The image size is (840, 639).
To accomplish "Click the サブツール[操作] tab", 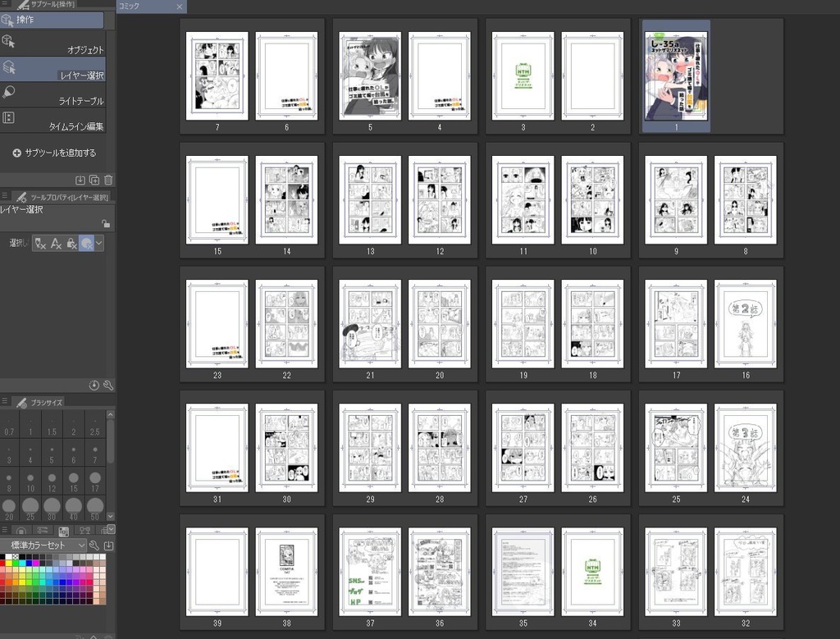I will tap(45, 4).
